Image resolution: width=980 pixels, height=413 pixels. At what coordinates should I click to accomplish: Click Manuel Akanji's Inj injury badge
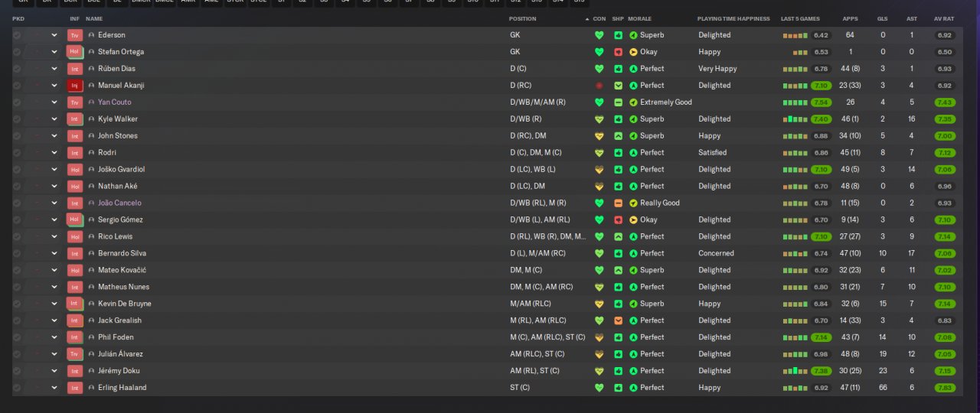[74, 86]
